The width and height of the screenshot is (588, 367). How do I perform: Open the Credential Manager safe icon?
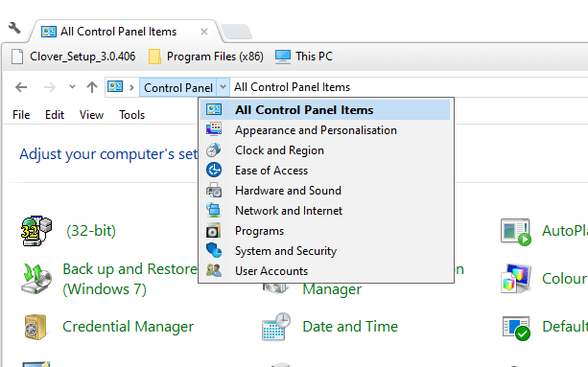35,327
